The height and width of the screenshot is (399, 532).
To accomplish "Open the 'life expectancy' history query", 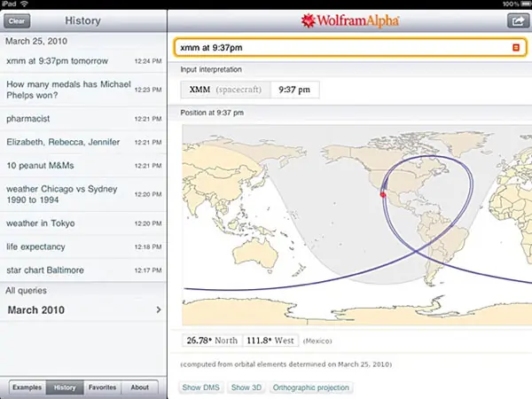I will [x=83, y=246].
